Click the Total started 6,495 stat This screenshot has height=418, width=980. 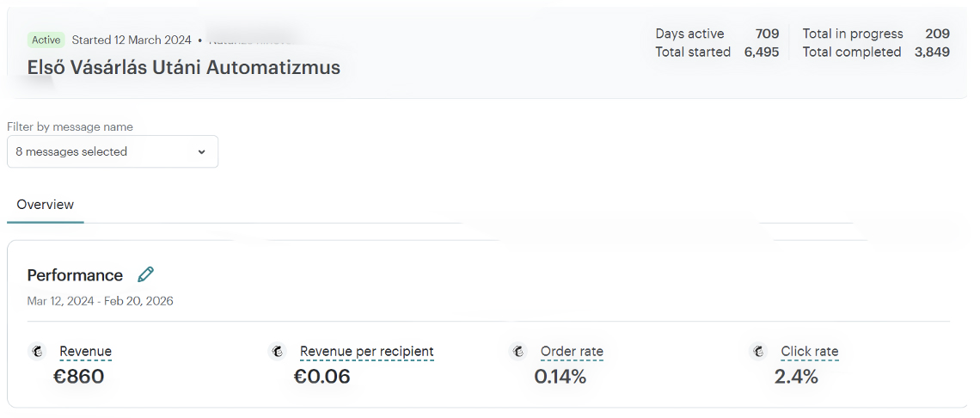pos(717,52)
